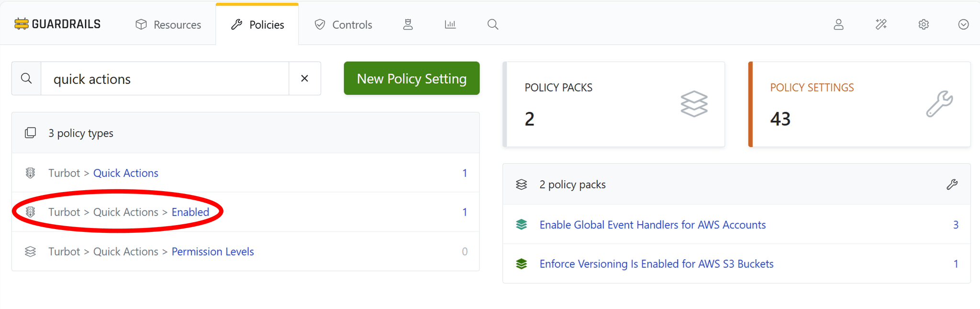Click the layers icon beside 2 policy packs

pos(522,184)
